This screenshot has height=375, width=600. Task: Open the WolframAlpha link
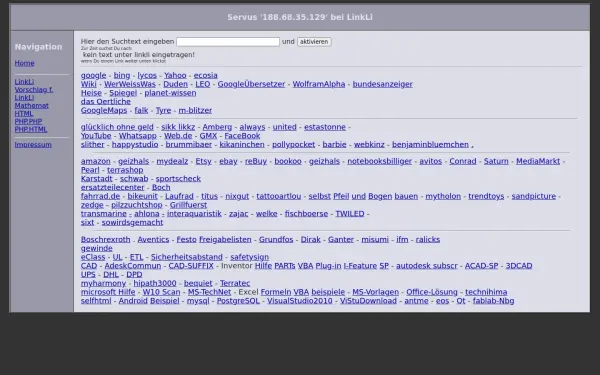pos(319,84)
